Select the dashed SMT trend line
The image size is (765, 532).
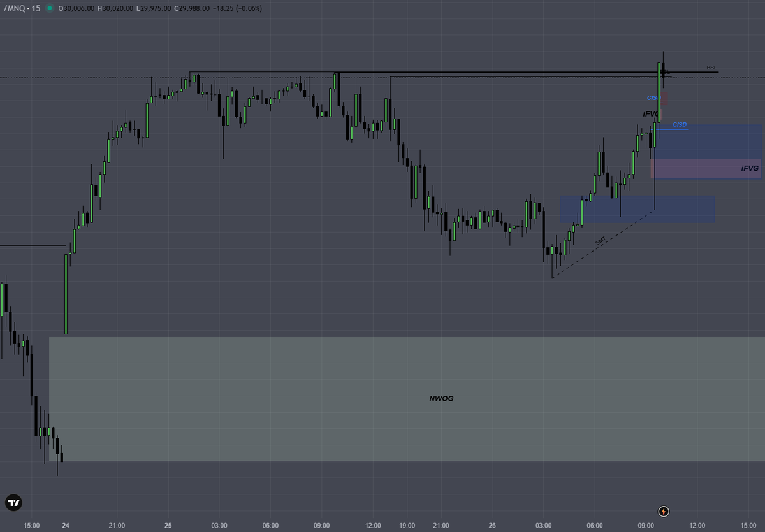point(602,244)
